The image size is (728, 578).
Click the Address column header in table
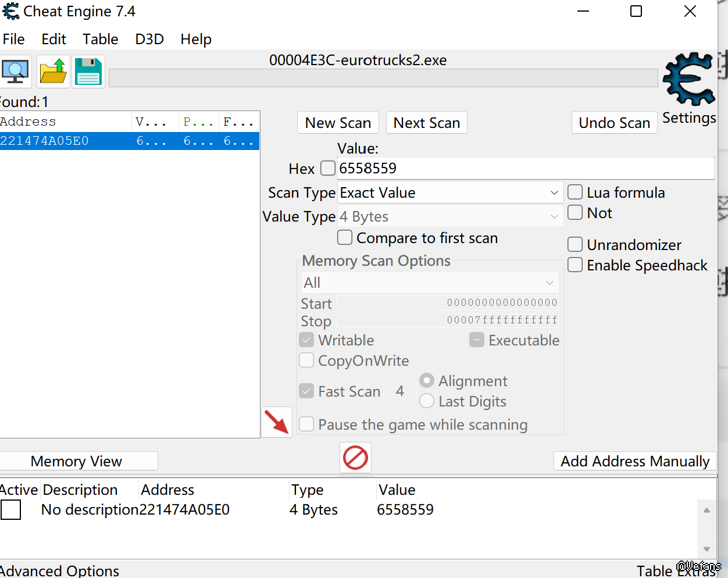click(167, 490)
